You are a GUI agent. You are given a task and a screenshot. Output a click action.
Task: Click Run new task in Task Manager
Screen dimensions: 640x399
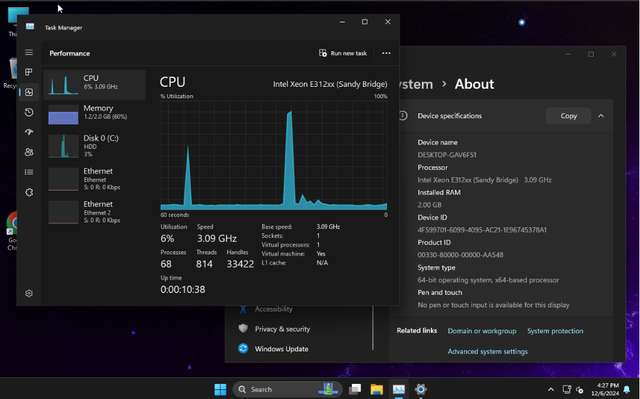343,53
